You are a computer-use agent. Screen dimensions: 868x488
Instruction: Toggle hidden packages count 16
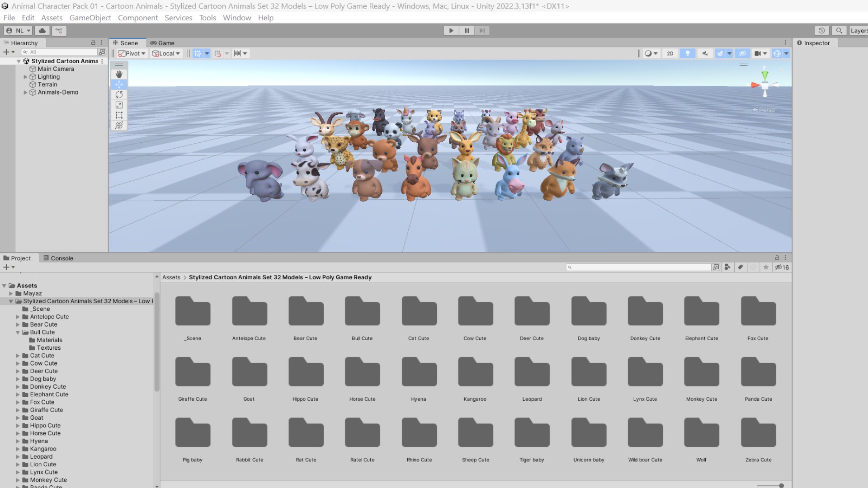click(x=782, y=267)
